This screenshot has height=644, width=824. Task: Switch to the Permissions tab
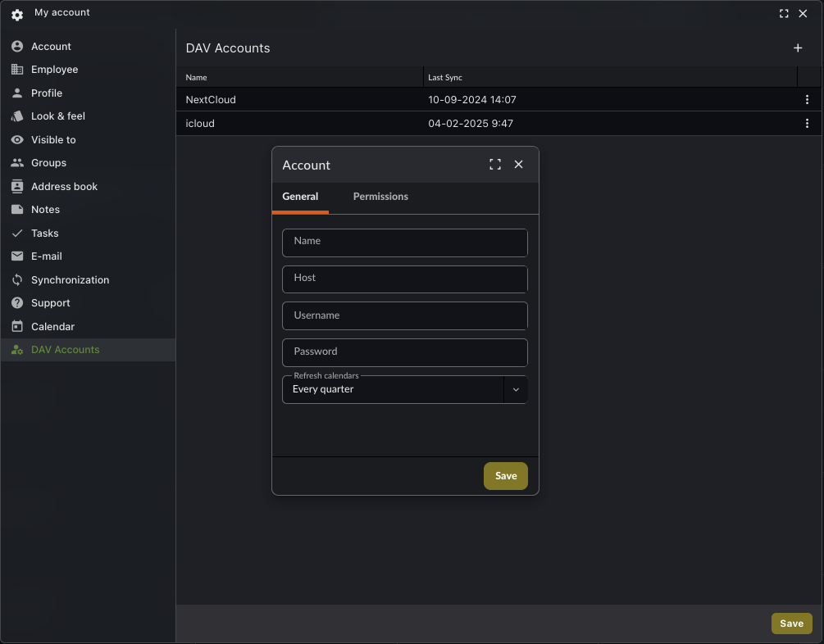pyautogui.click(x=380, y=197)
